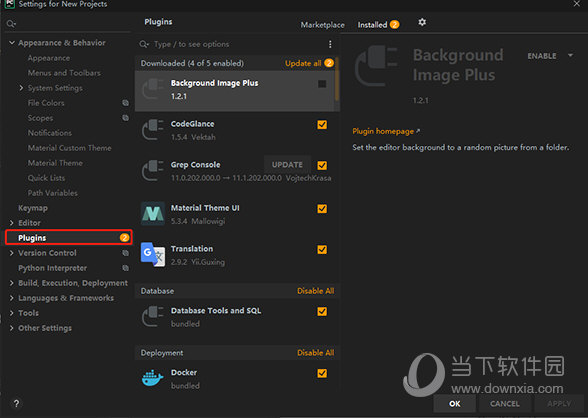Screen dimensions: 588x418
Task: Enable the Background Image Plus checkbox
Action: 322,84
